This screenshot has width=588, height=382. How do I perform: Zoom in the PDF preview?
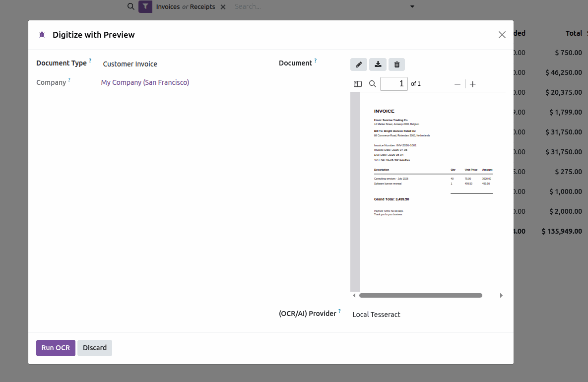coord(472,84)
